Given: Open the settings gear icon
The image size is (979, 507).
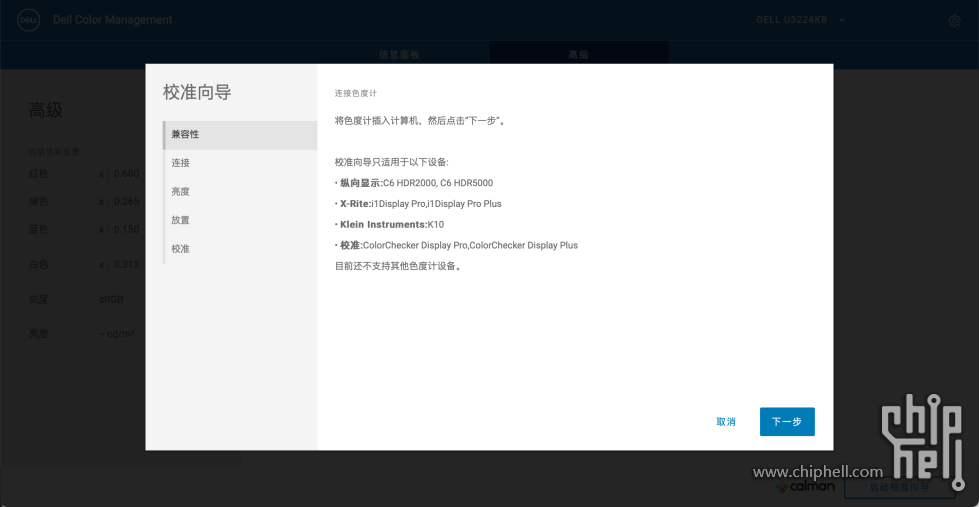Looking at the screenshot, I should click(954, 21).
